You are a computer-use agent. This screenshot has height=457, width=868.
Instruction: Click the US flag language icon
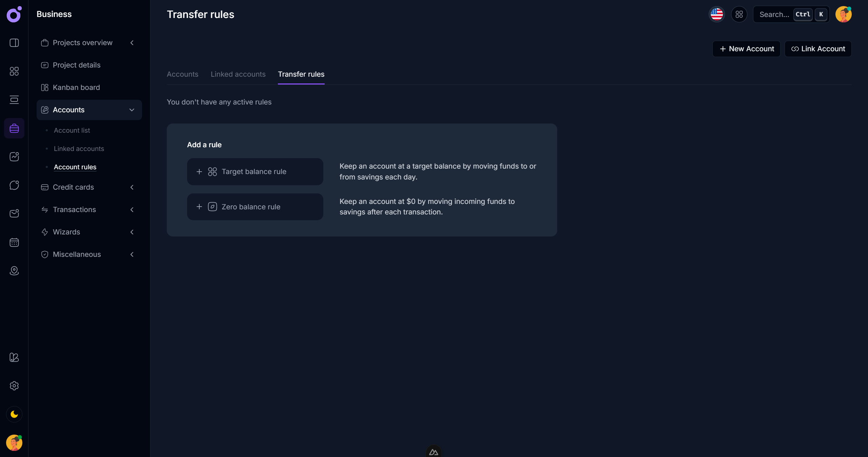coord(716,15)
